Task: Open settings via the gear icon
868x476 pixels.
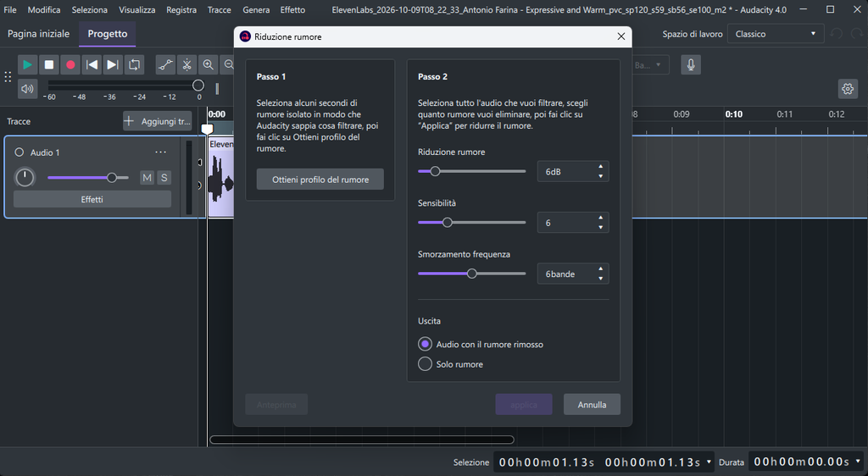Action: (848, 88)
